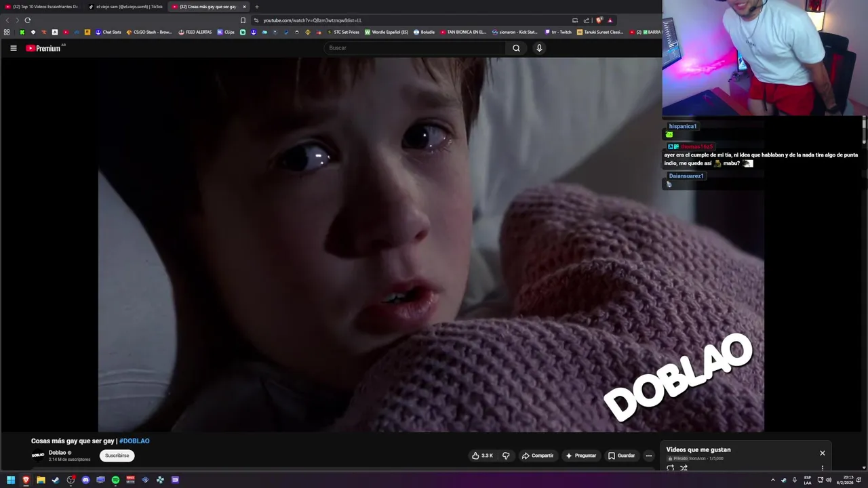Go back in browser history
The image size is (868, 488).
(x=7, y=20)
